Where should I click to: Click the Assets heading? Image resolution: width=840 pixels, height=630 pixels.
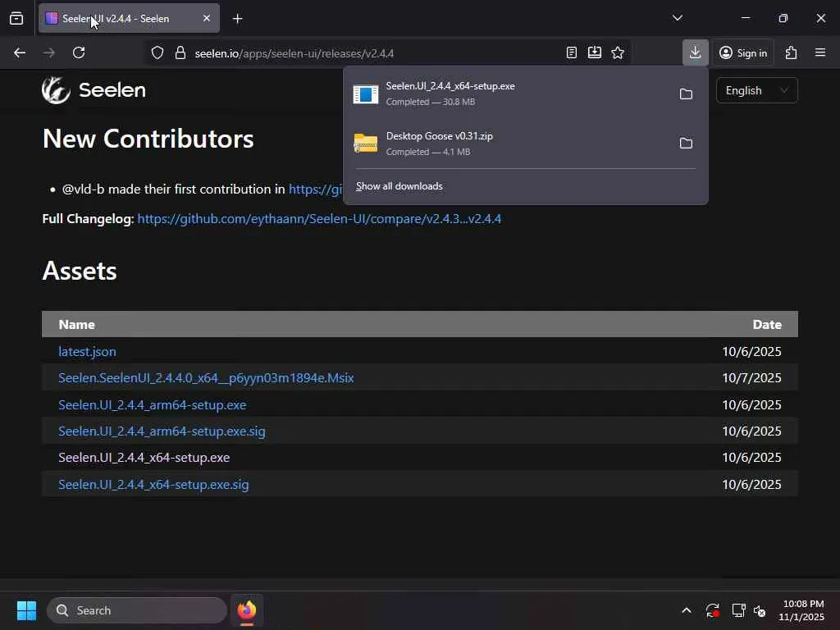click(80, 271)
